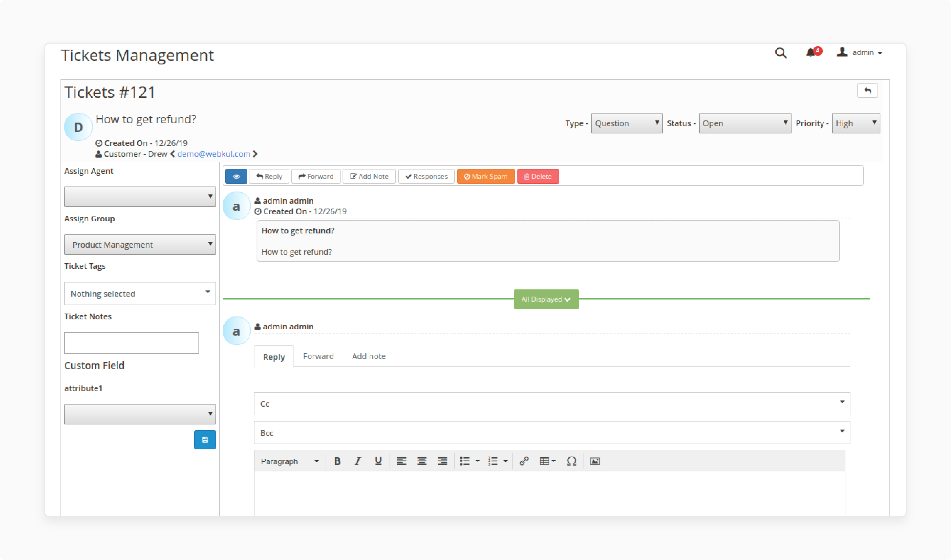Insert special character omega icon
This screenshot has height=560, width=951.
click(x=571, y=461)
